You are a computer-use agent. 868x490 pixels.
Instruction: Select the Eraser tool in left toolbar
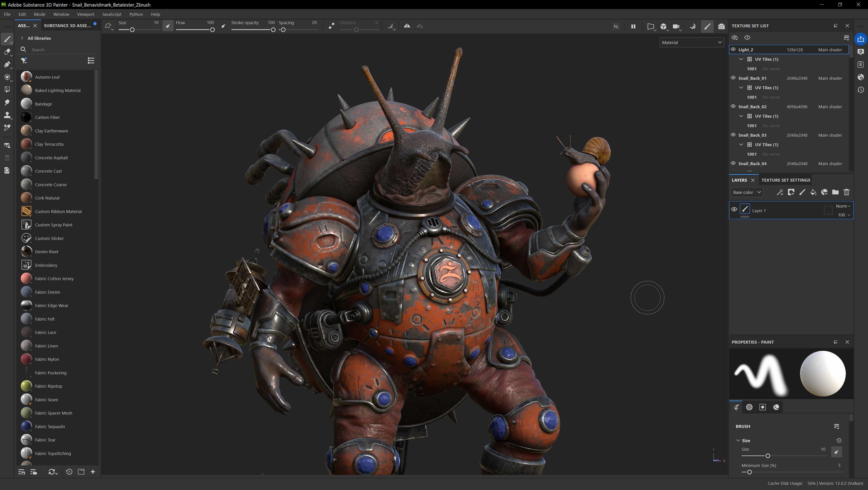pyautogui.click(x=7, y=52)
